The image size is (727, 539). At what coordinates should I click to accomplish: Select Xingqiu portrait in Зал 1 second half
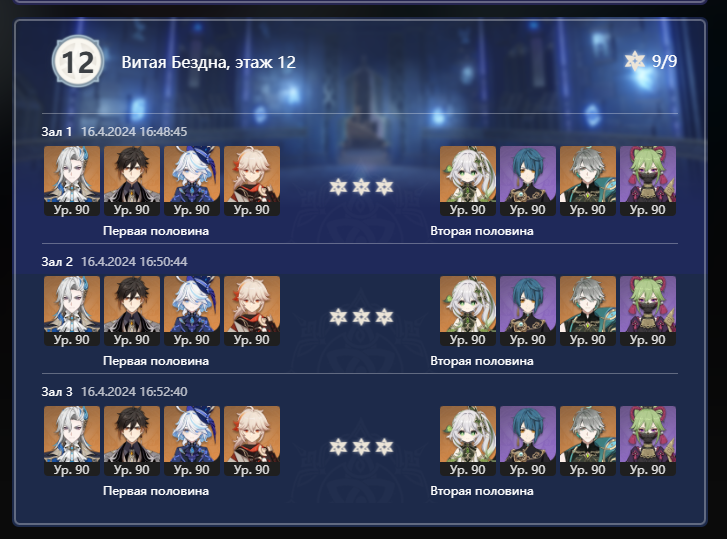(528, 181)
